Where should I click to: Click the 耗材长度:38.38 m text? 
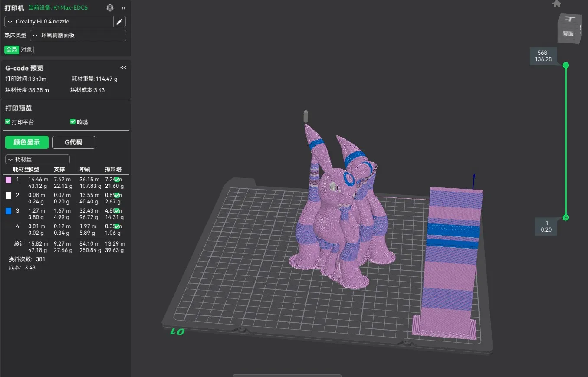click(27, 90)
